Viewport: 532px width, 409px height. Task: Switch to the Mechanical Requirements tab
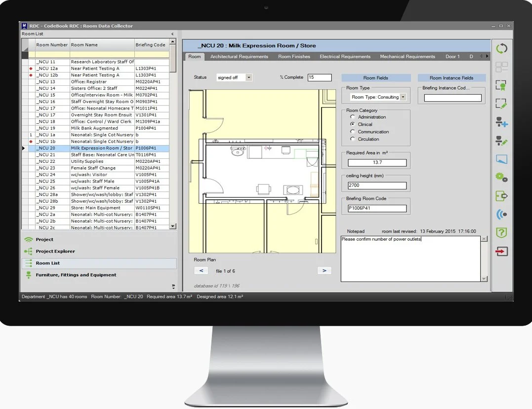pyautogui.click(x=408, y=57)
